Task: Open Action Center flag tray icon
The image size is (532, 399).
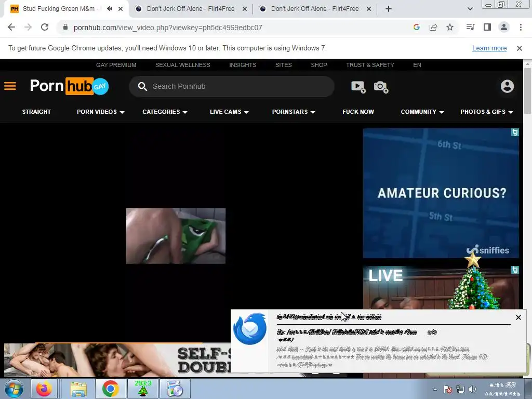Action: 447,389
